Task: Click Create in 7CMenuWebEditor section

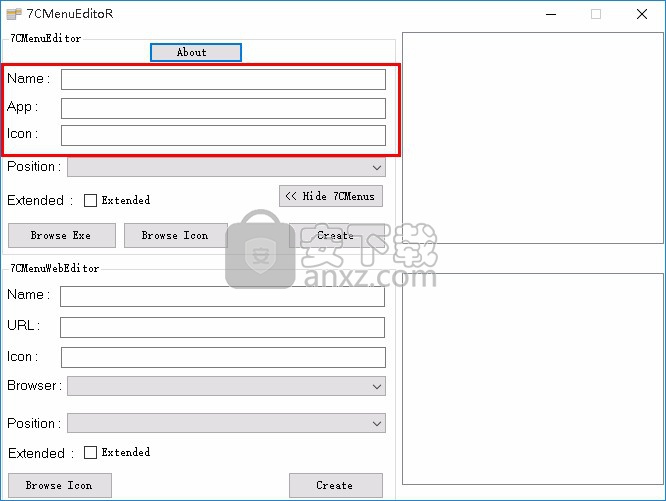Action: click(x=336, y=485)
